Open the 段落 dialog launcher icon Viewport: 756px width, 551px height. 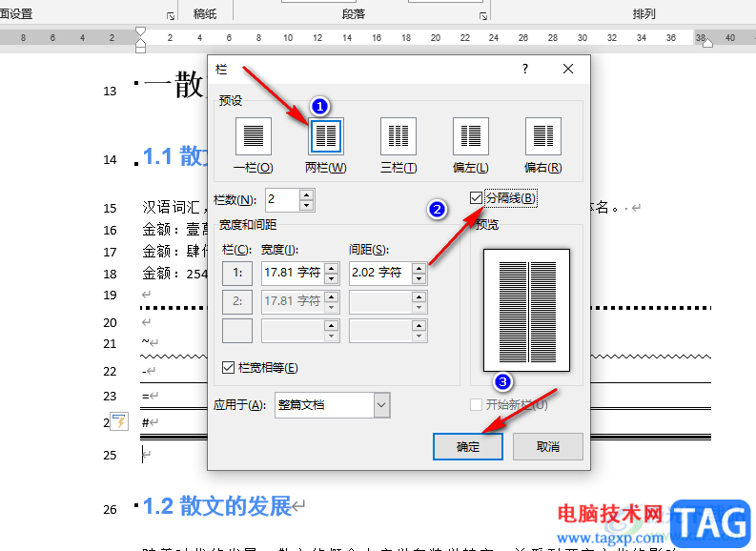[x=483, y=16]
